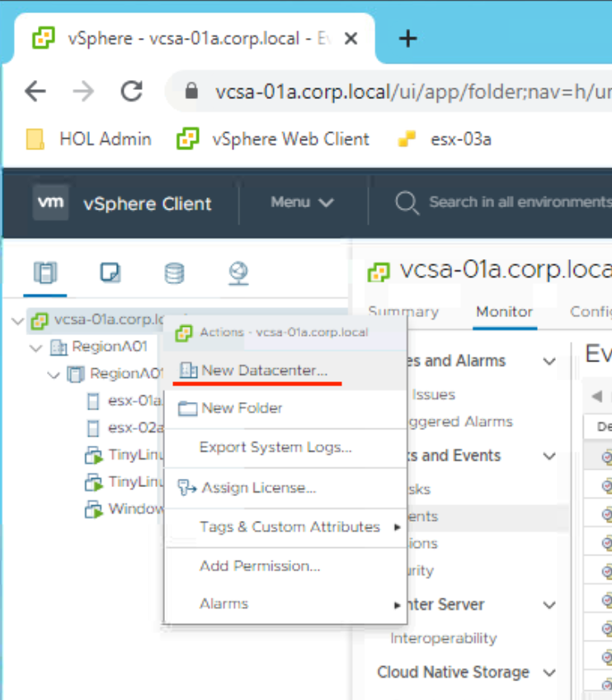Reload the vSphere page
Screen dimensions: 612x700
coord(132,91)
